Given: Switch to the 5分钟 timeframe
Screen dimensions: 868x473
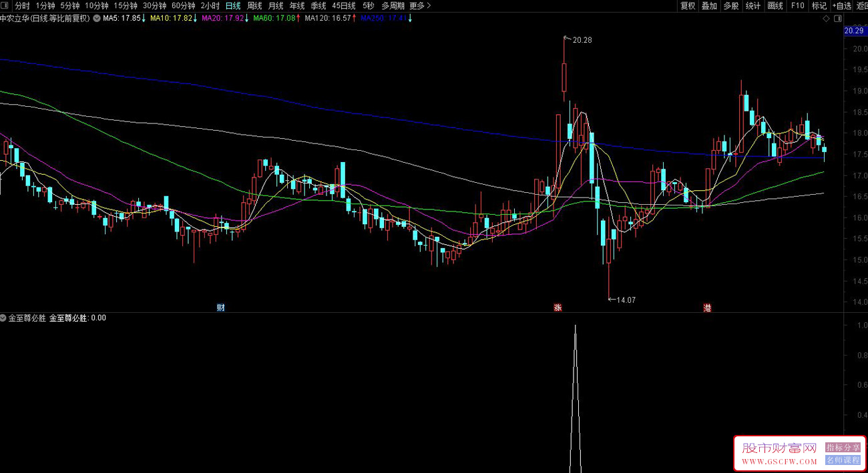Looking at the screenshot, I should pyautogui.click(x=70, y=6).
